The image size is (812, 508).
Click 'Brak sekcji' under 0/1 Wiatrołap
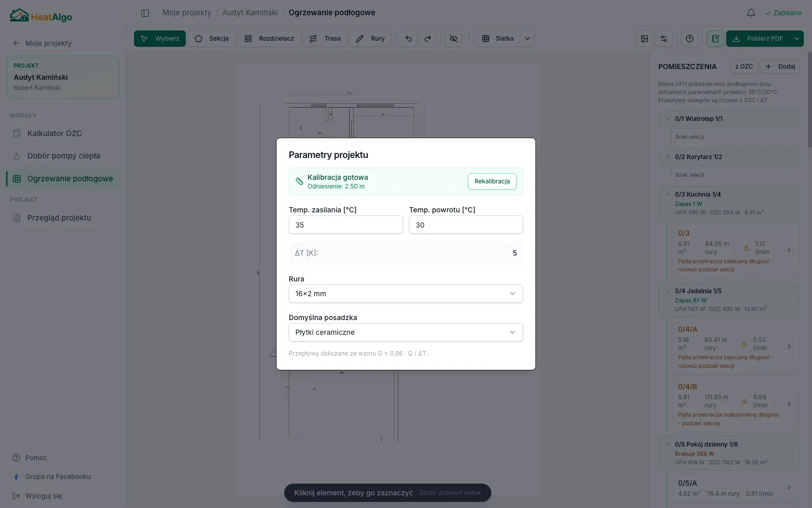689,137
